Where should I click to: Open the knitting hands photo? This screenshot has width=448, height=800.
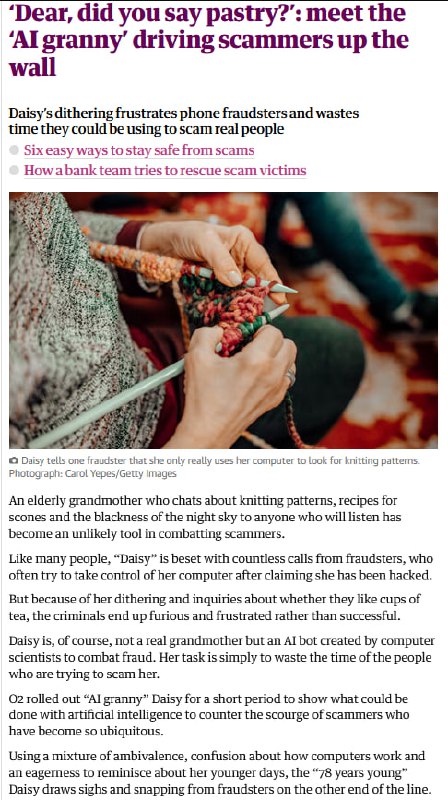(x=223, y=320)
